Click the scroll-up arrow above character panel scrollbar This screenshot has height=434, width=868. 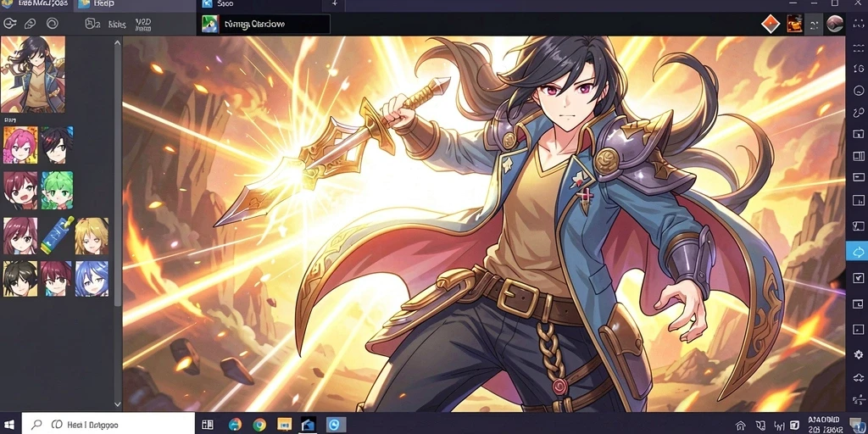(117, 42)
